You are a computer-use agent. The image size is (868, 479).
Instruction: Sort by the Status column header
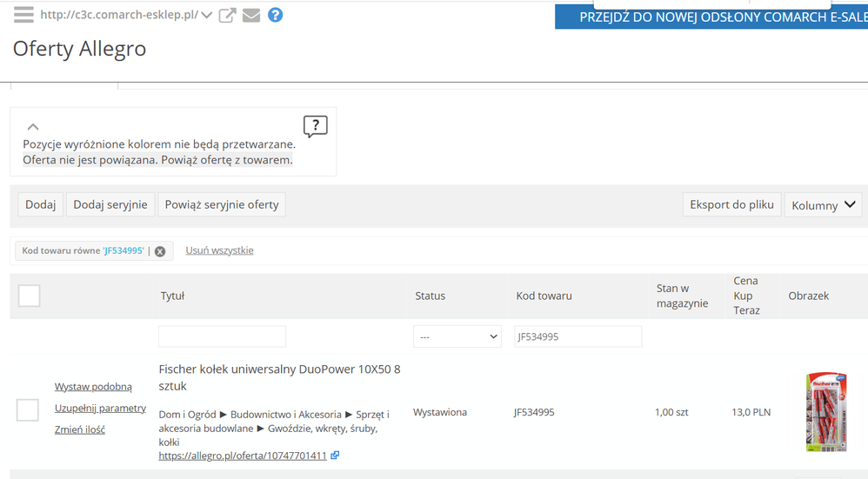431,296
